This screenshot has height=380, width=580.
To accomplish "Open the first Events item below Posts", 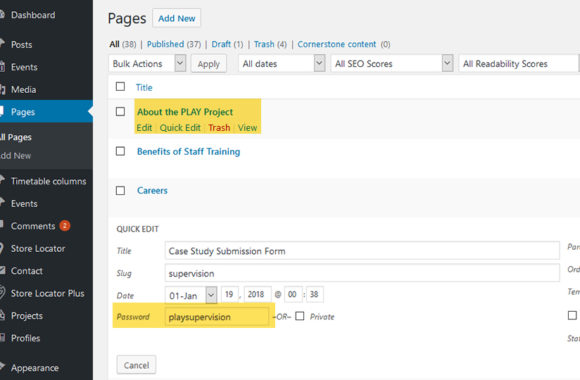I will tap(24, 67).
